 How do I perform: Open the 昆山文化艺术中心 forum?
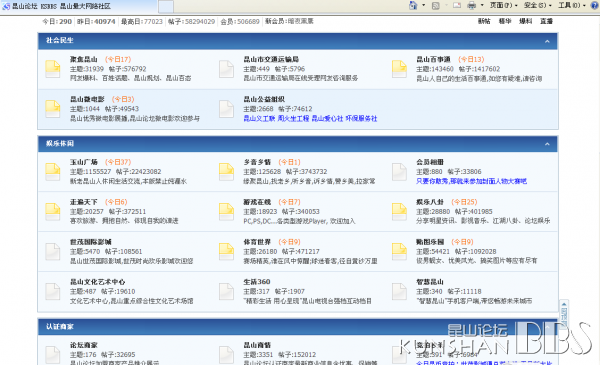97,282
